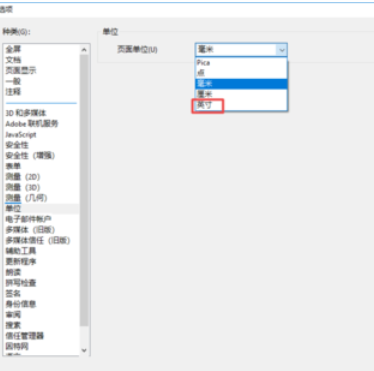The width and height of the screenshot is (374, 371).
Task: Select 注释 in the category list
Action: [13, 92]
